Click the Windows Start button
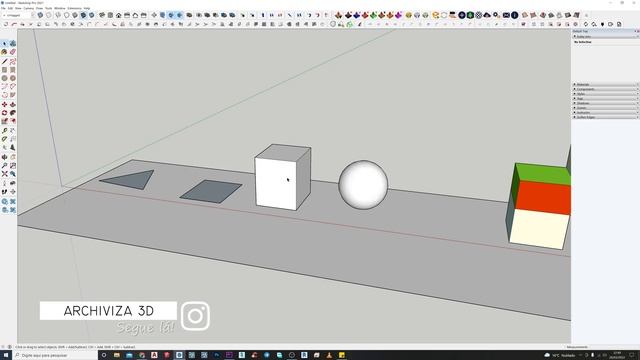 tap(6, 355)
